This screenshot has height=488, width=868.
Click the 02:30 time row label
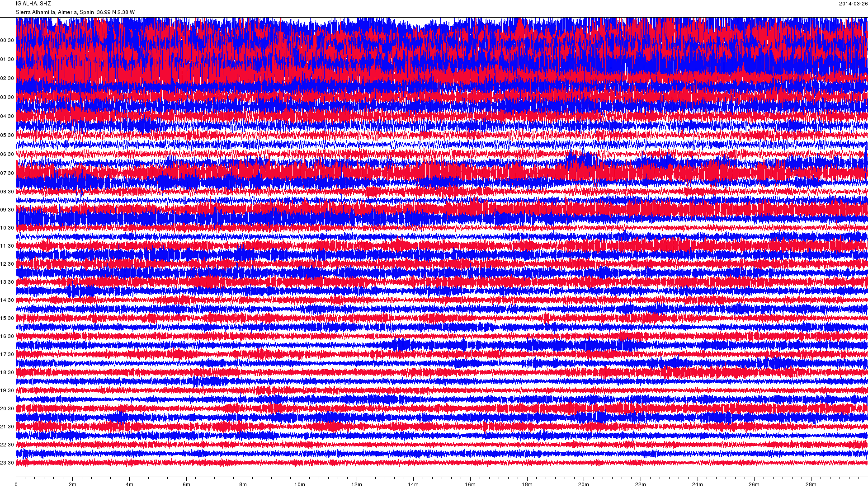tap(7, 79)
